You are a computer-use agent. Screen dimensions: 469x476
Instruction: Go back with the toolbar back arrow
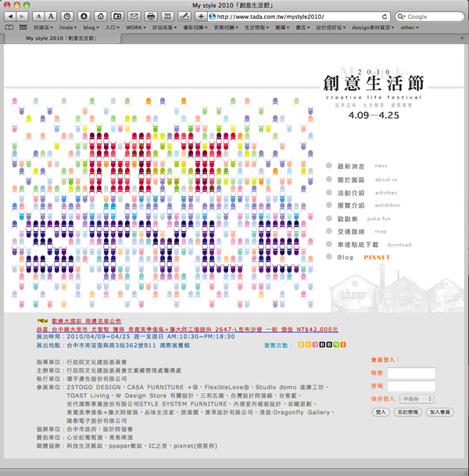[x=10, y=16]
